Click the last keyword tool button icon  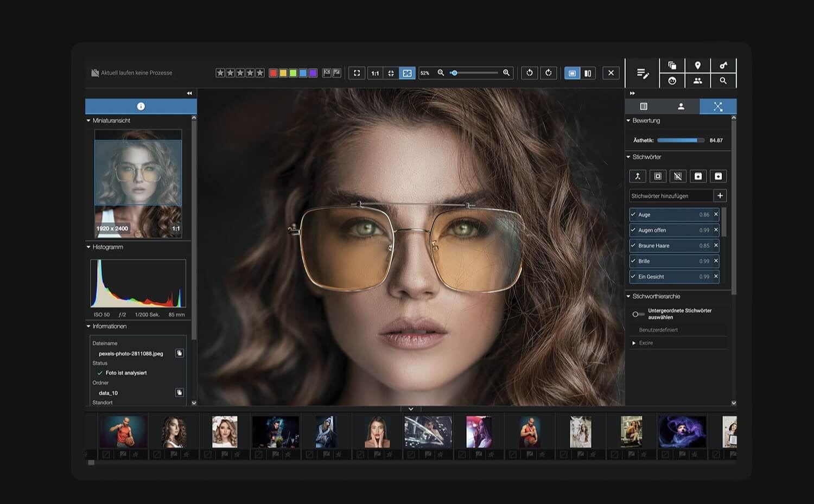[x=718, y=176]
